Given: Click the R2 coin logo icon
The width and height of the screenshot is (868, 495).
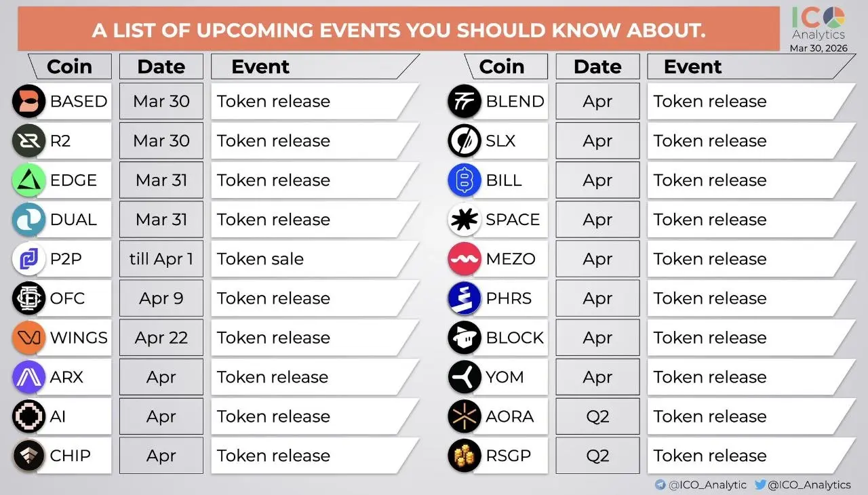Looking at the screenshot, I should 28,140.
